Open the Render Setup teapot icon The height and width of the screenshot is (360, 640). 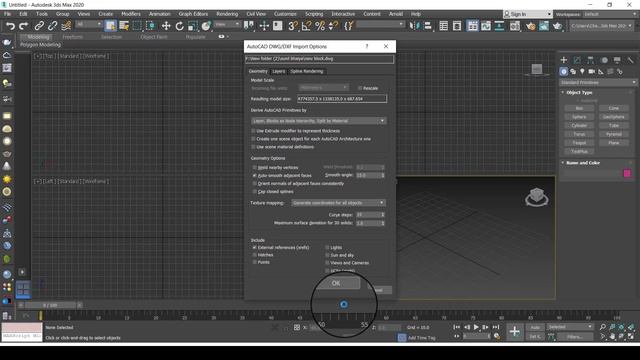click(x=530, y=26)
